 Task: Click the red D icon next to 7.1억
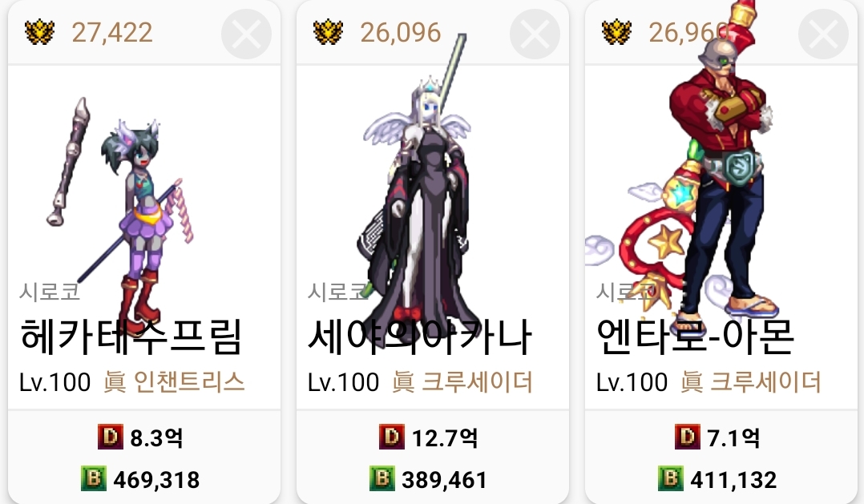687,437
